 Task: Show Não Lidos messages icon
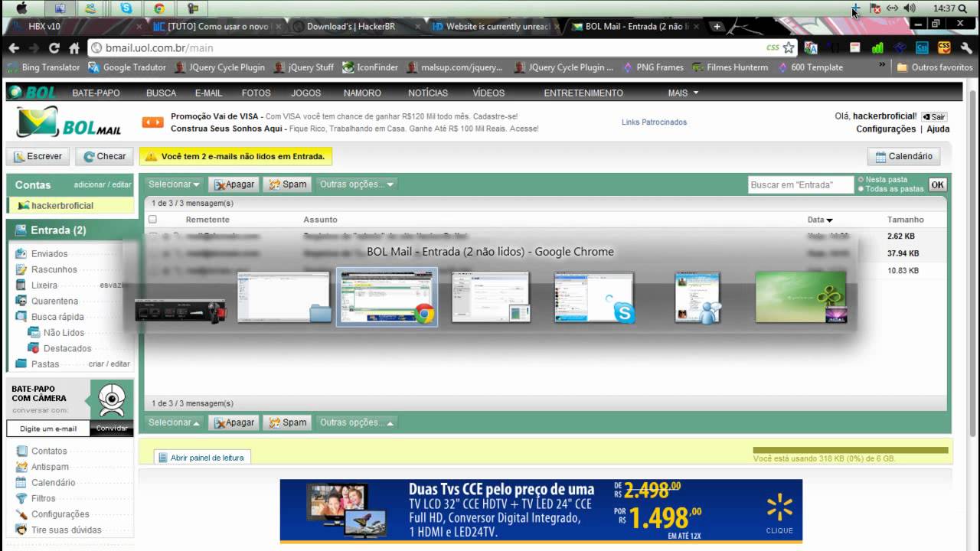(34, 332)
